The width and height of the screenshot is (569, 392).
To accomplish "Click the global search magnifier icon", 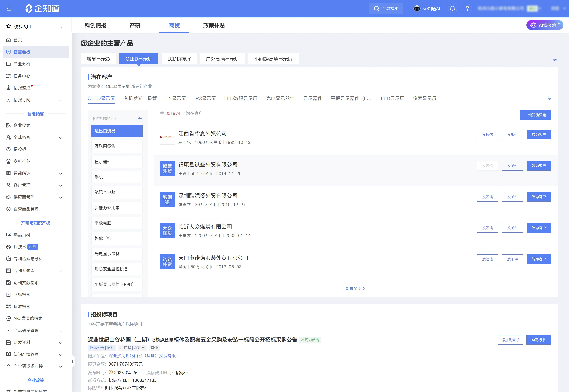I will tap(376, 9).
